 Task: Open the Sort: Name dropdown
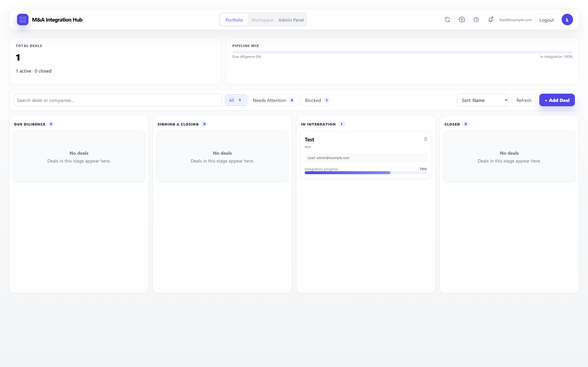[x=483, y=100]
